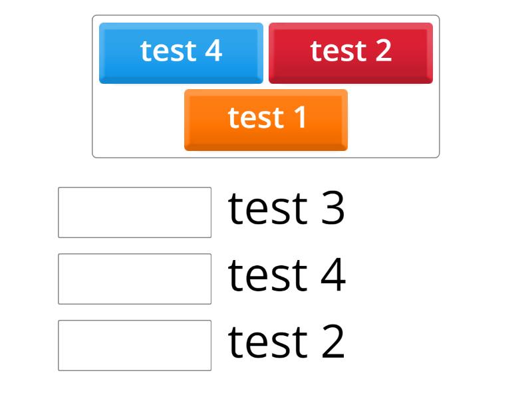Click the word test on the red tile

pyautogui.click(x=338, y=51)
